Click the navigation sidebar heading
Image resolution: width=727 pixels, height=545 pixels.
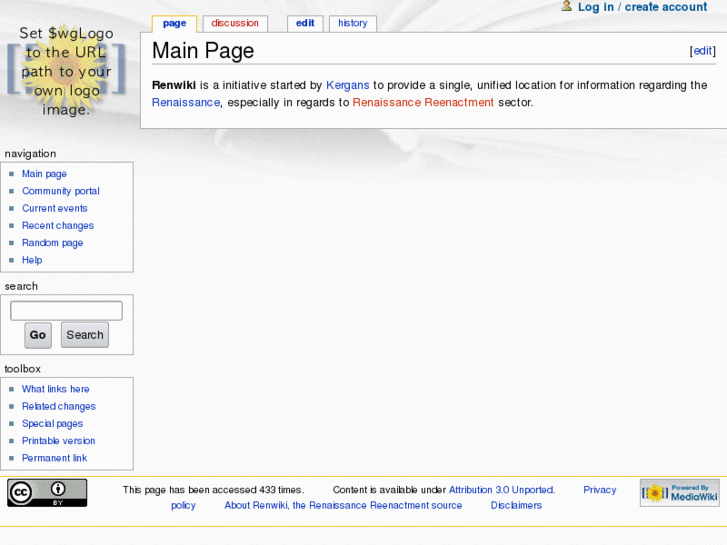(30, 154)
